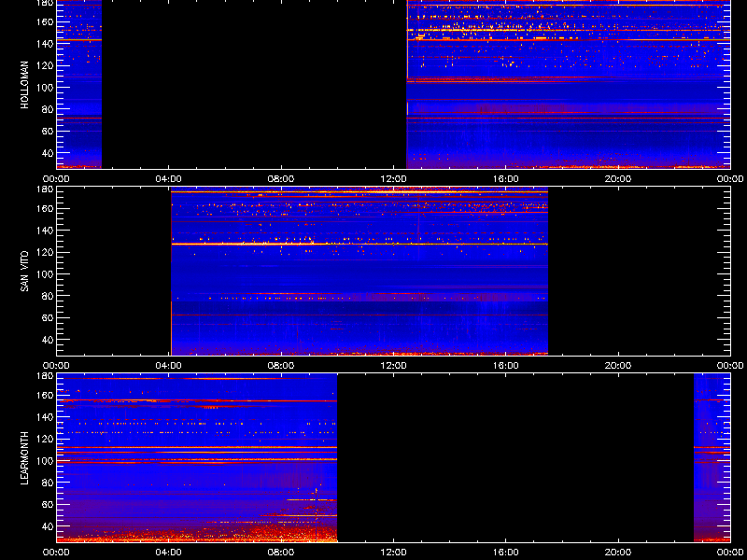Click the 40 frequency tick on Holloman axis

(x=49, y=153)
